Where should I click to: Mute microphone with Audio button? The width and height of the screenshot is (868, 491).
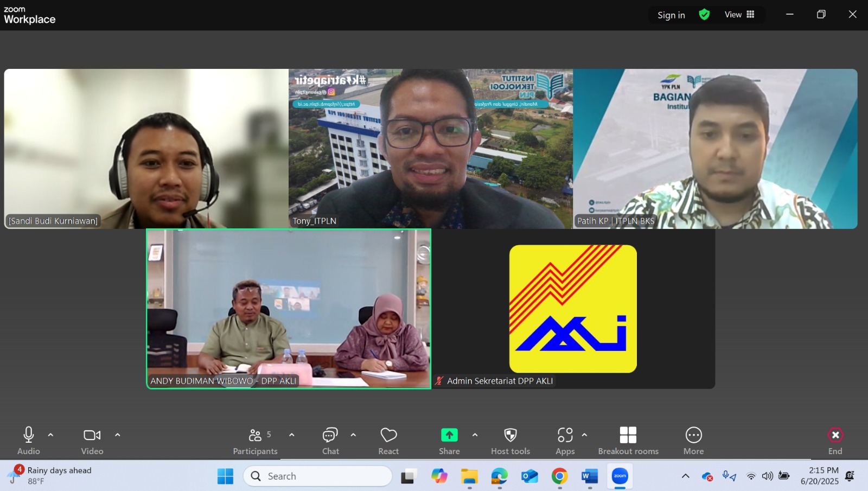point(29,441)
